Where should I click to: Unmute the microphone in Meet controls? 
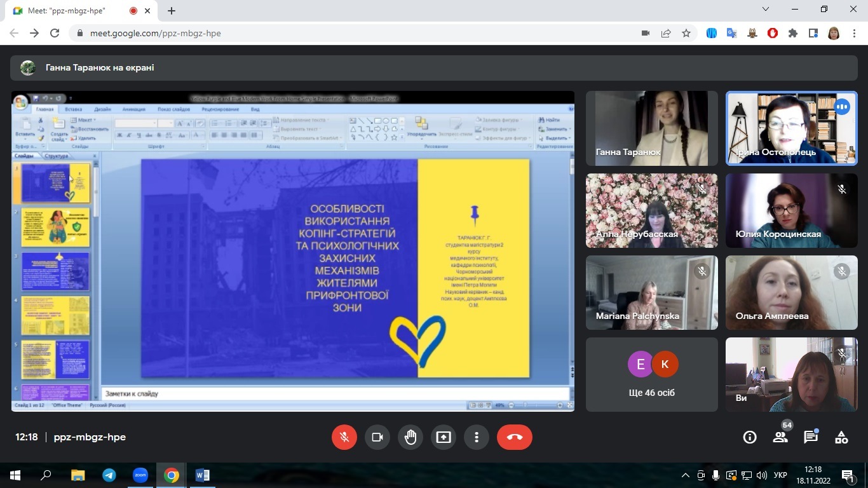coord(344,437)
